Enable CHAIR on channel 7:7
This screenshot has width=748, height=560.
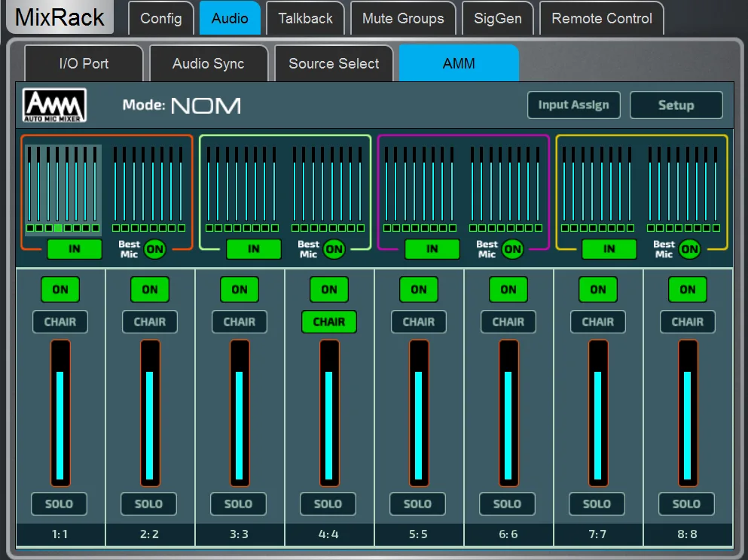(x=598, y=321)
